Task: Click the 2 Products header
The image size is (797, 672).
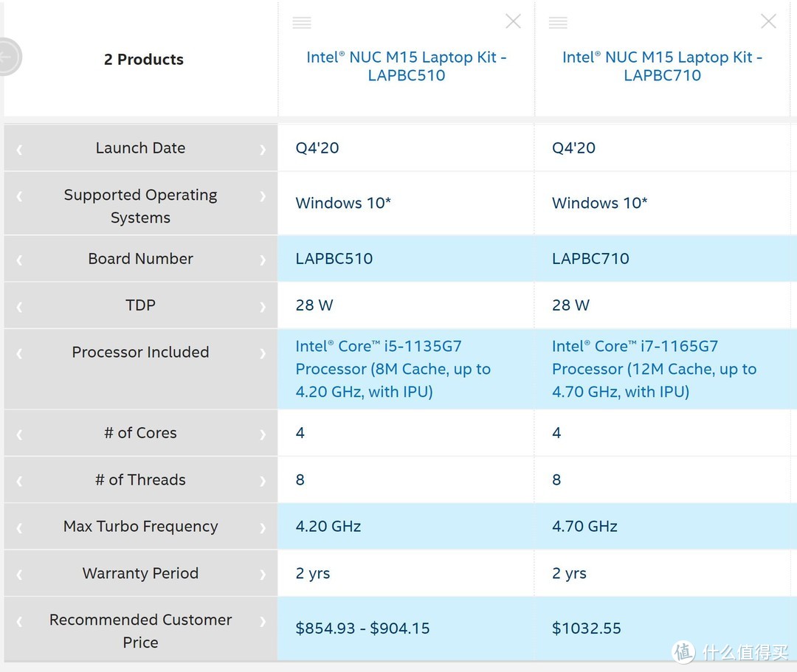Action: click(143, 59)
